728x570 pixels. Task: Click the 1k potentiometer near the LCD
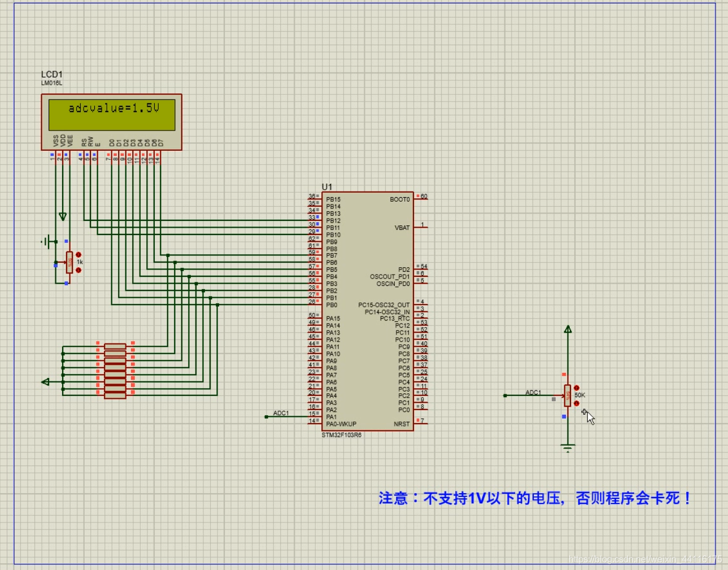pos(68,263)
